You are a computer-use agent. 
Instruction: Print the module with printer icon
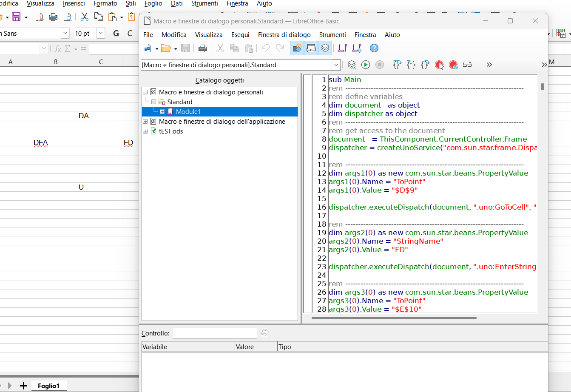[x=203, y=48]
